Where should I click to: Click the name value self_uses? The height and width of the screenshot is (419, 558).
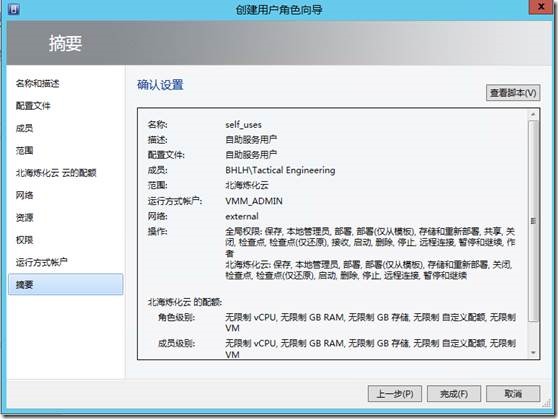tap(243, 125)
